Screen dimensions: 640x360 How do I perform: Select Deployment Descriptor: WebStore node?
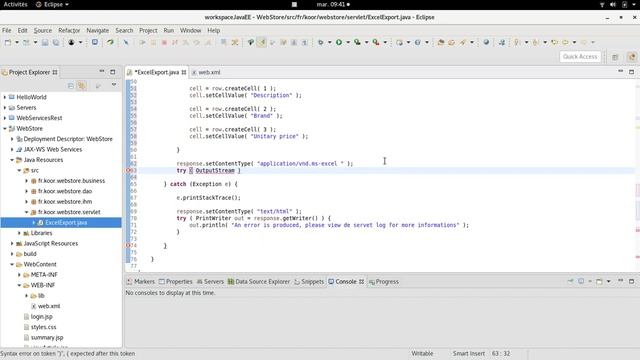pos(68,139)
